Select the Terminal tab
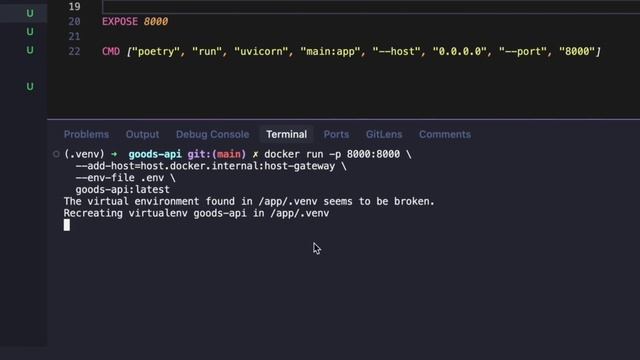Image resolution: width=640 pixels, height=360 pixels. tap(287, 134)
